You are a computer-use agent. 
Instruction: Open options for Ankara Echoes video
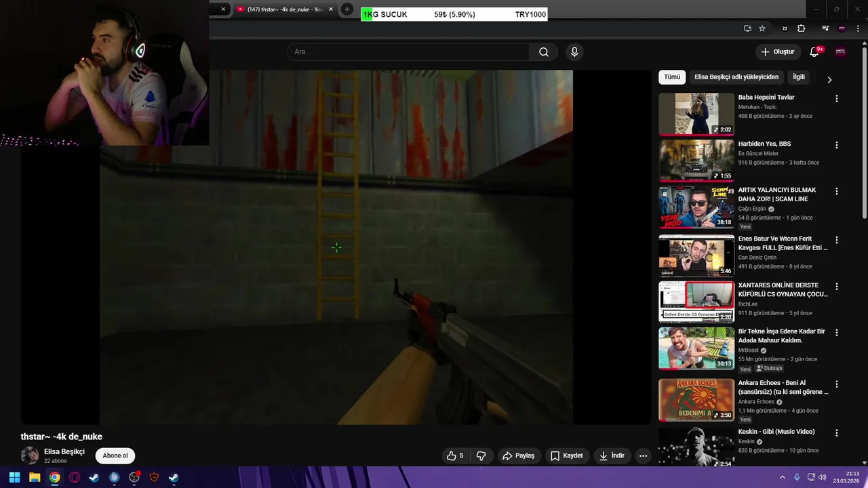[836, 384]
